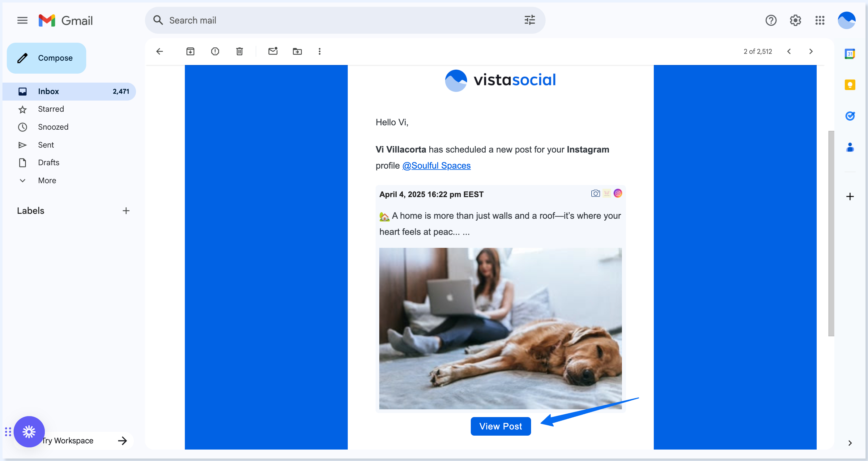
Task: Create a new label plus icon
Action: tap(126, 211)
